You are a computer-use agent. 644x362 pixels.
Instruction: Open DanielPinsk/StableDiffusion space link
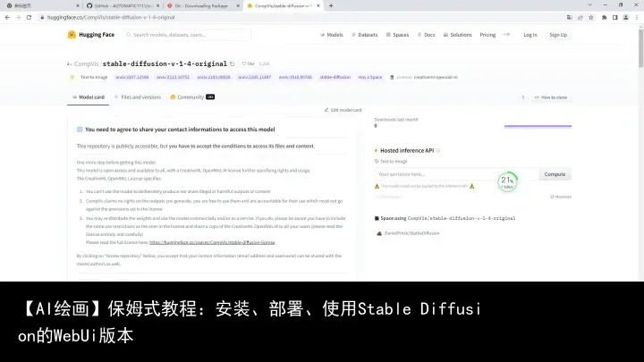click(411, 233)
